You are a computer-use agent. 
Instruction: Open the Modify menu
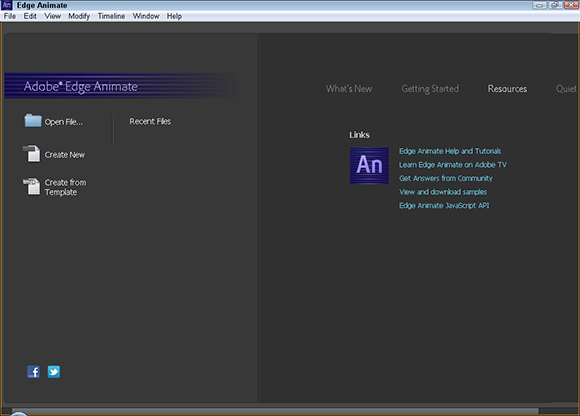[x=79, y=16]
